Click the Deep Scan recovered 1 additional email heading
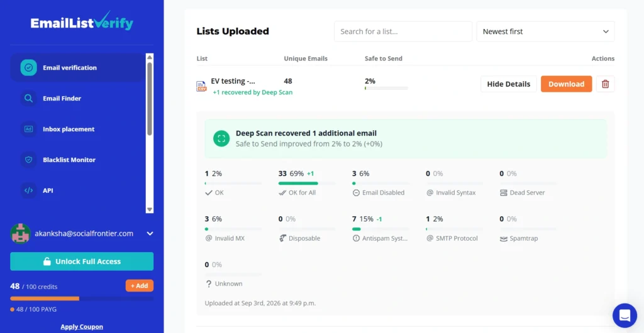The width and height of the screenshot is (644, 333). 306,133
